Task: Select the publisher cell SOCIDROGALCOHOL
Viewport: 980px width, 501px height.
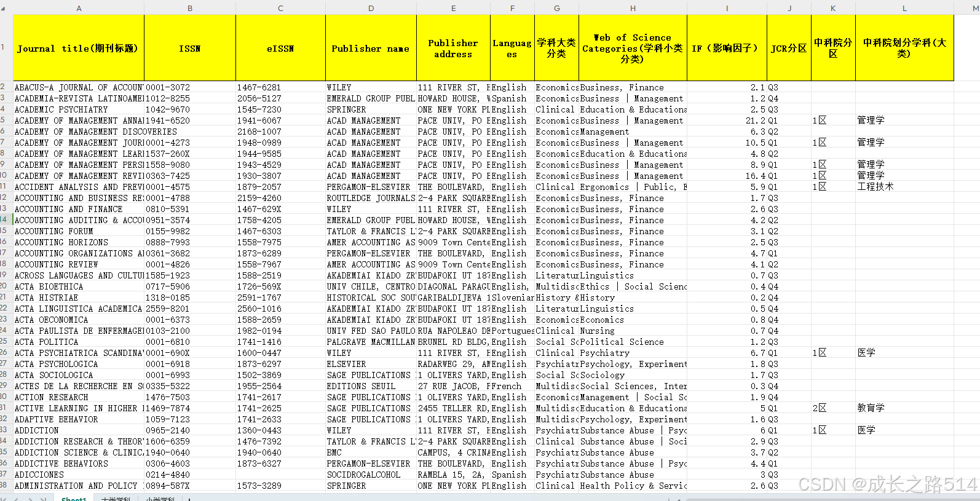Action: 371,475
